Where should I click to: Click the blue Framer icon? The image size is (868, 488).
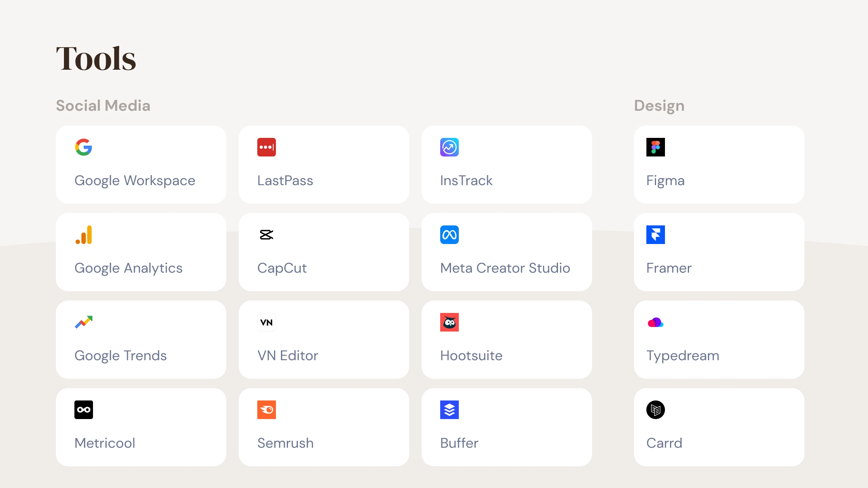click(x=656, y=235)
